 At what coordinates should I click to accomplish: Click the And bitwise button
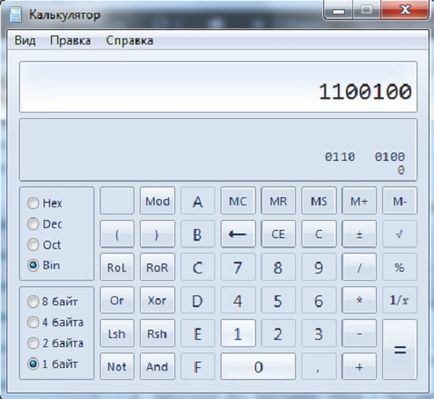click(x=157, y=366)
